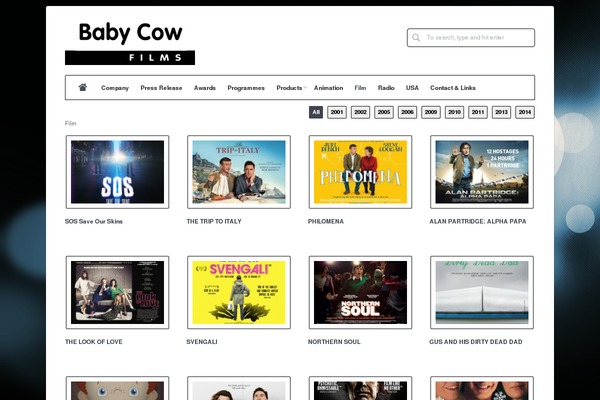Viewport: 600px width, 400px height.
Task: Click THE TRIP TO ITALY title link
Action: coord(214,221)
